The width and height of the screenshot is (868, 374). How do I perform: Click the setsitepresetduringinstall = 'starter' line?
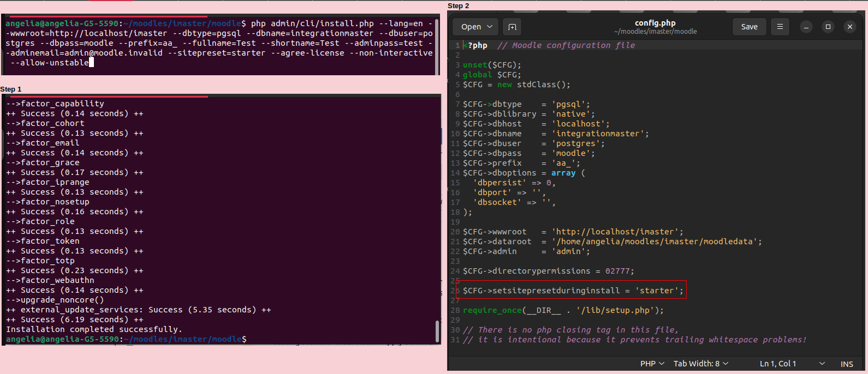pyautogui.click(x=573, y=291)
